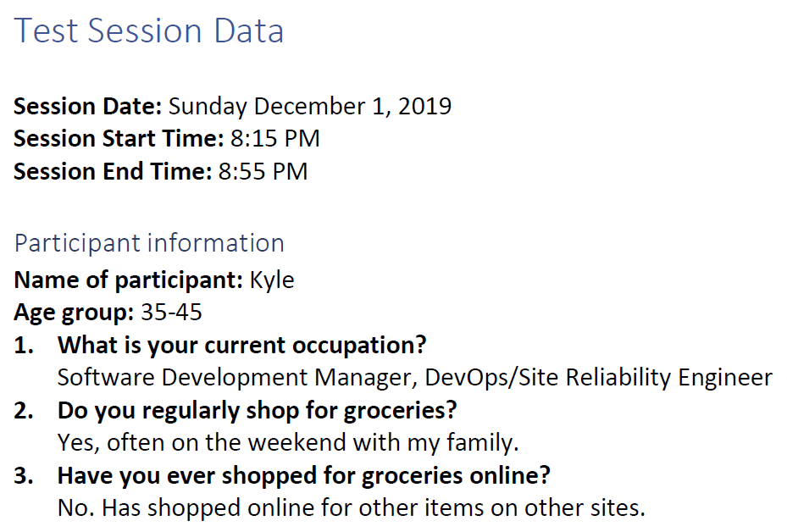Click the answer 'Software Development Manager'
The width and height of the screenshot is (787, 532).
click(236, 378)
